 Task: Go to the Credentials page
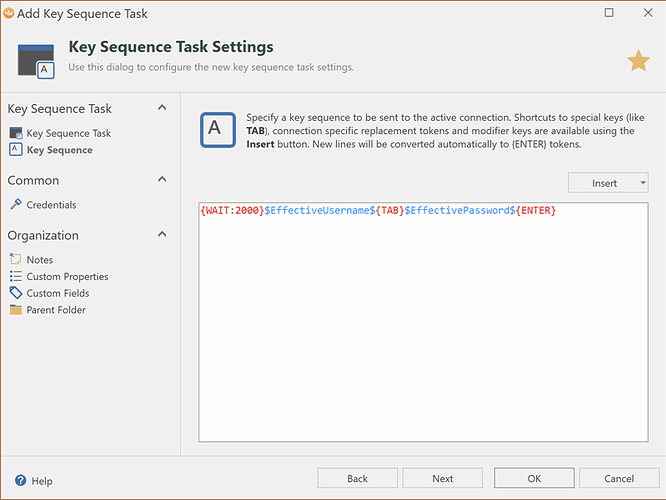click(51, 205)
